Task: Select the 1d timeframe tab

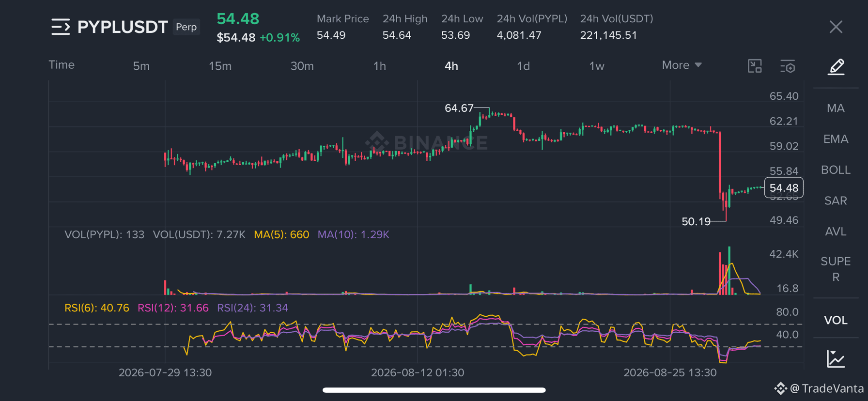Action: 523,66
